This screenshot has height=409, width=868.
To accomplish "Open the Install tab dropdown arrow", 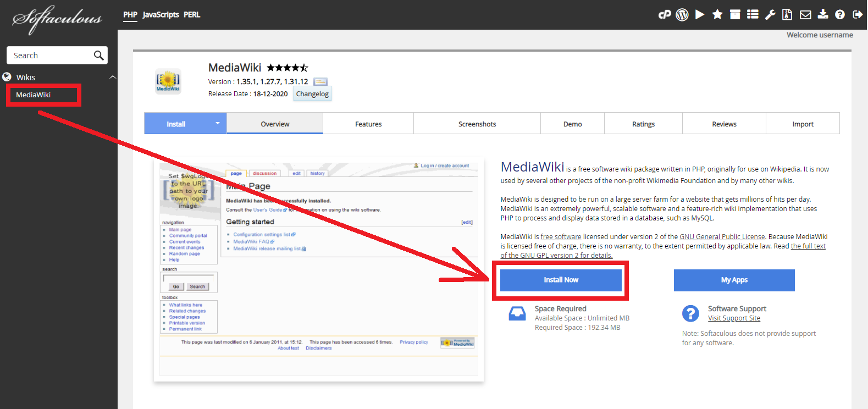I will click(218, 123).
